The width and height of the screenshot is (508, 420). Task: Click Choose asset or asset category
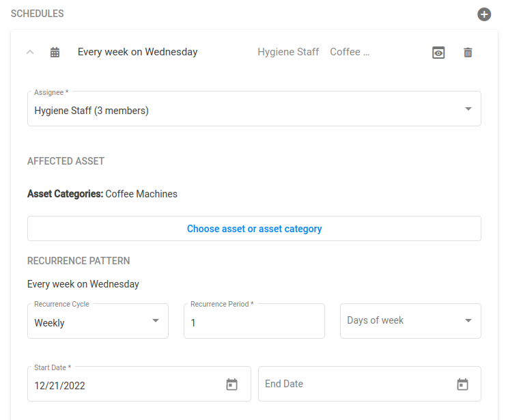click(254, 229)
